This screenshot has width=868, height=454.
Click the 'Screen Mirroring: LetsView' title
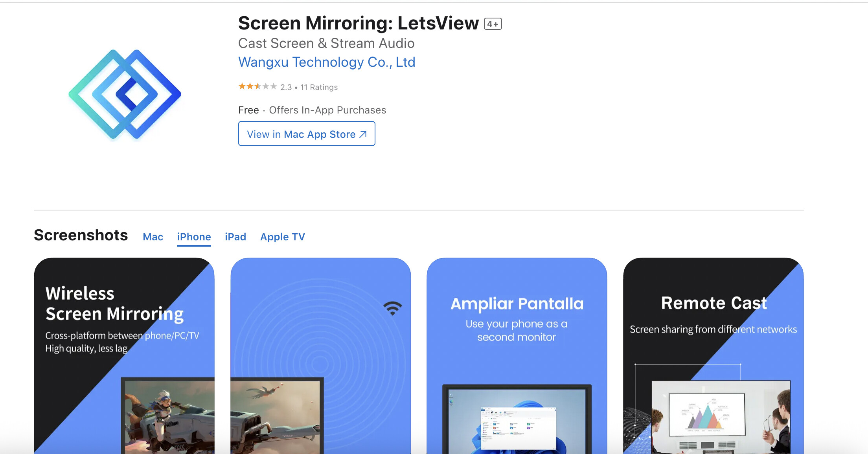coord(359,23)
